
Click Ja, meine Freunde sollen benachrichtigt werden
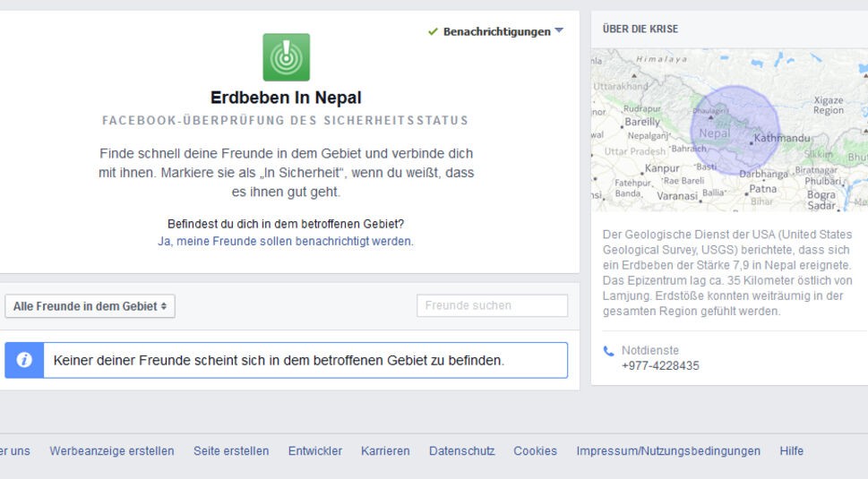[x=286, y=241]
